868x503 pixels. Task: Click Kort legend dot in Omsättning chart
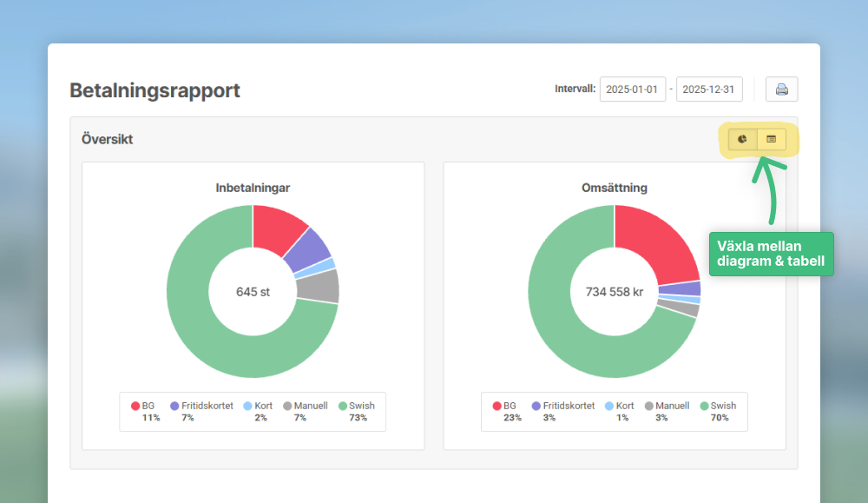point(608,406)
